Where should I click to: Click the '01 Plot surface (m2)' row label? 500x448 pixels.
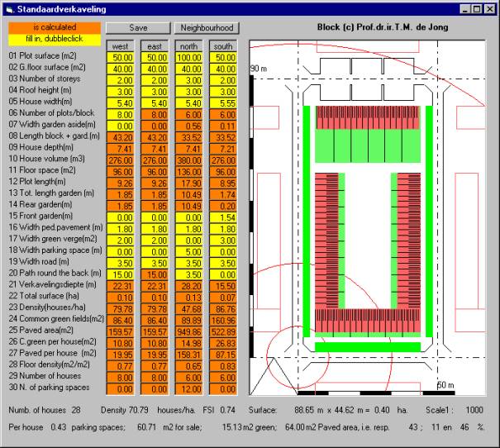[x=43, y=56]
